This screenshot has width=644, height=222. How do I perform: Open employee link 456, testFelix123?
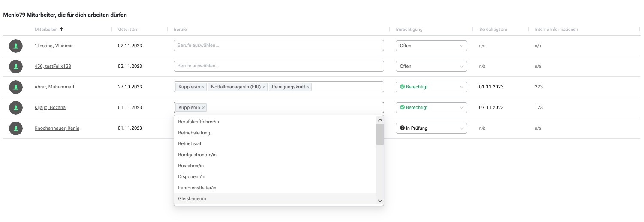(53, 66)
